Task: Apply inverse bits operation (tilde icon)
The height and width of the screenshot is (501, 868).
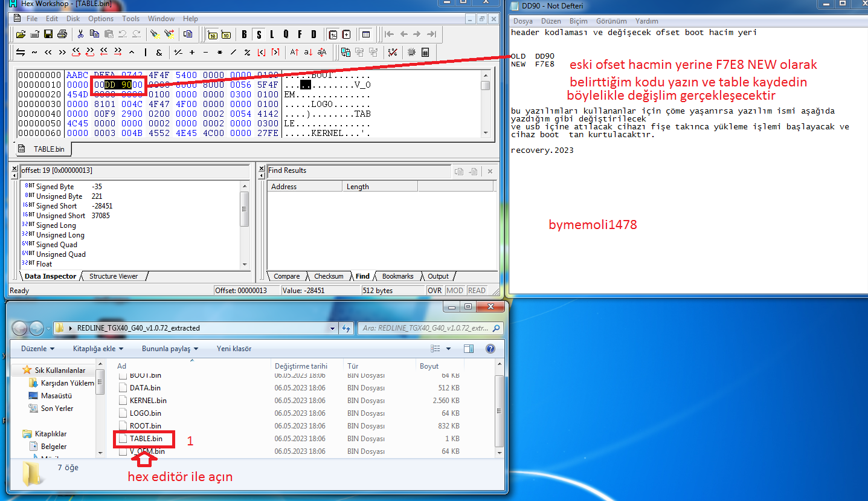Action: coord(34,52)
